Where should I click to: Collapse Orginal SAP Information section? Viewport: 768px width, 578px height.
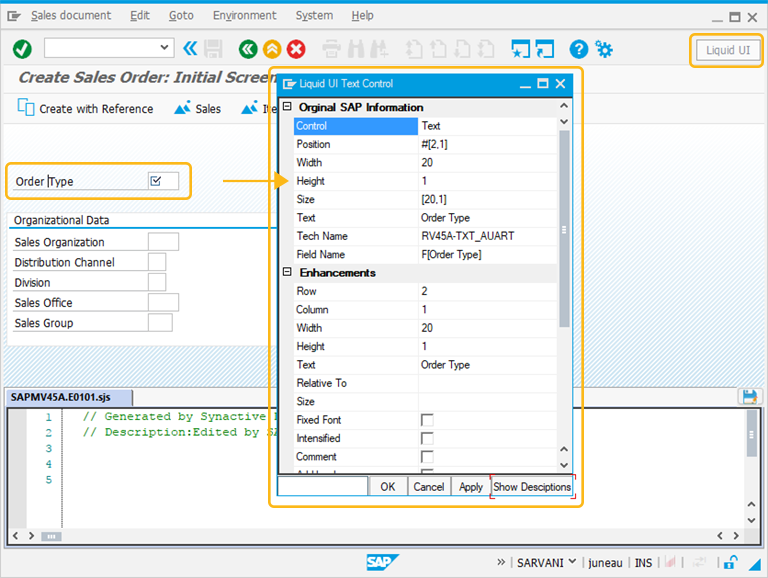click(288, 106)
